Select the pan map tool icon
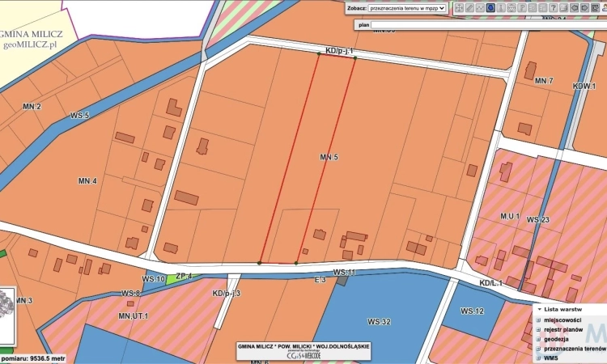The height and width of the screenshot is (364, 607). tap(459, 8)
